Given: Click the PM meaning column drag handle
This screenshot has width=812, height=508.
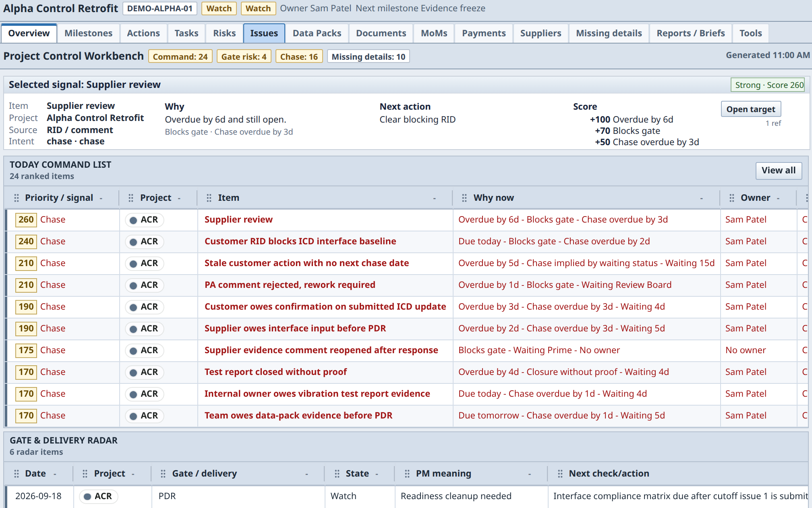Looking at the screenshot, I should pos(407,474).
